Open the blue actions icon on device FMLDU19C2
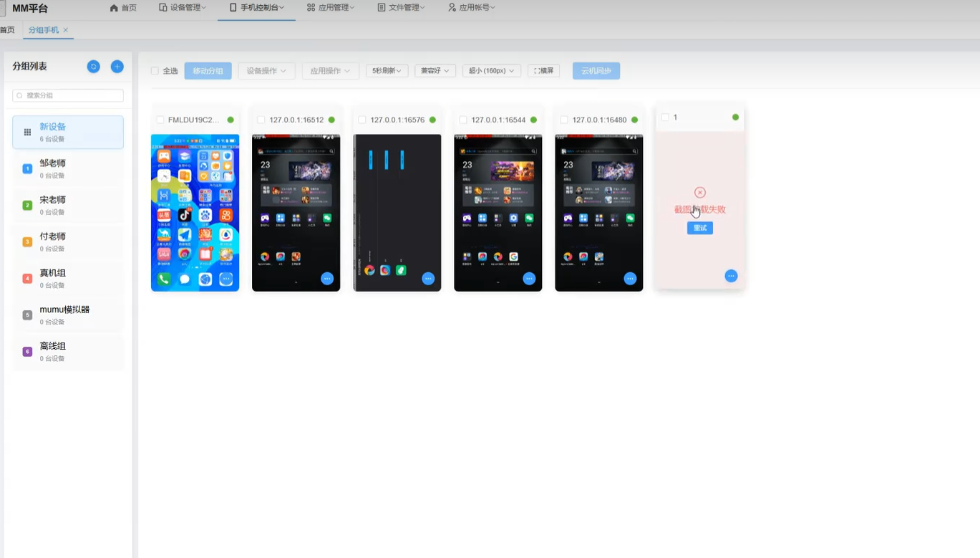The height and width of the screenshot is (558, 980). (x=226, y=279)
